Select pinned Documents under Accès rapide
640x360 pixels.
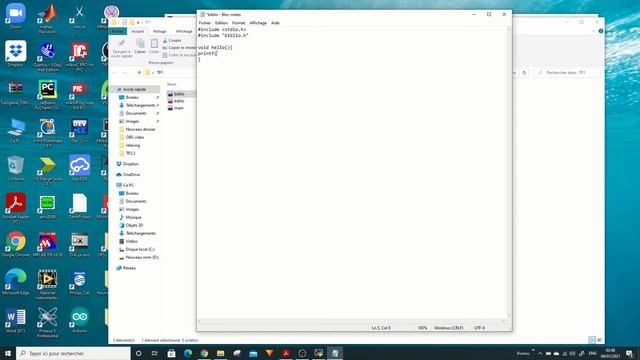(x=136, y=113)
